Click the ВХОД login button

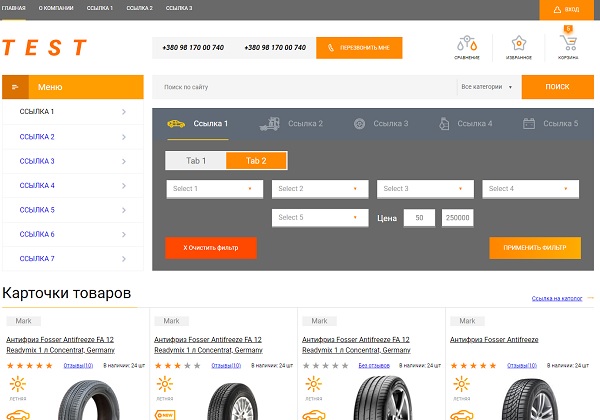(567, 10)
